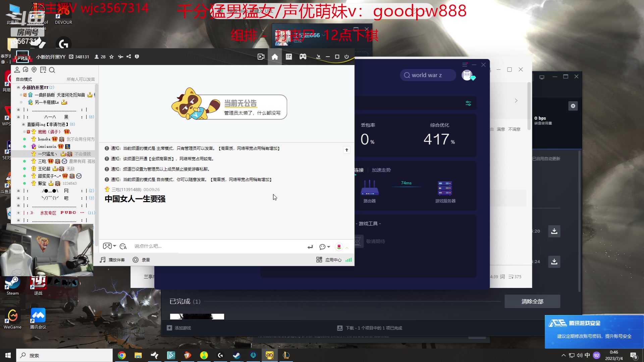Click the rear window vertical scrollbar
This screenshot has height=362, width=644.
[529, 107]
